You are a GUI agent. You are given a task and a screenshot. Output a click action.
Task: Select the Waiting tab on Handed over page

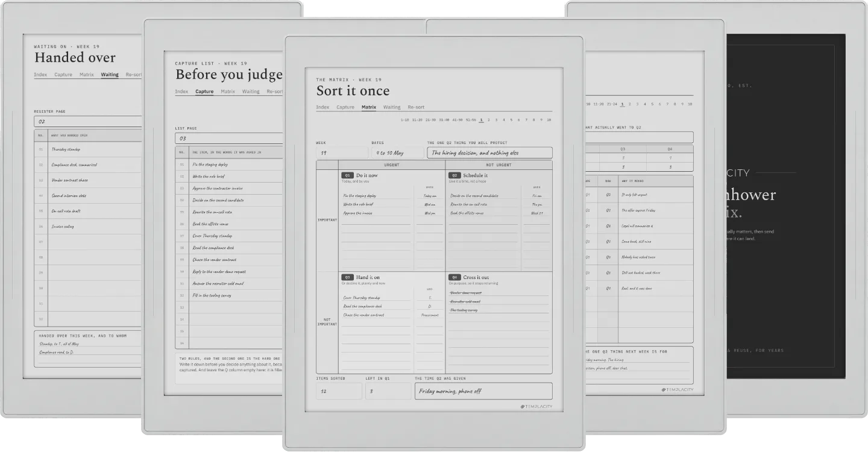110,75
